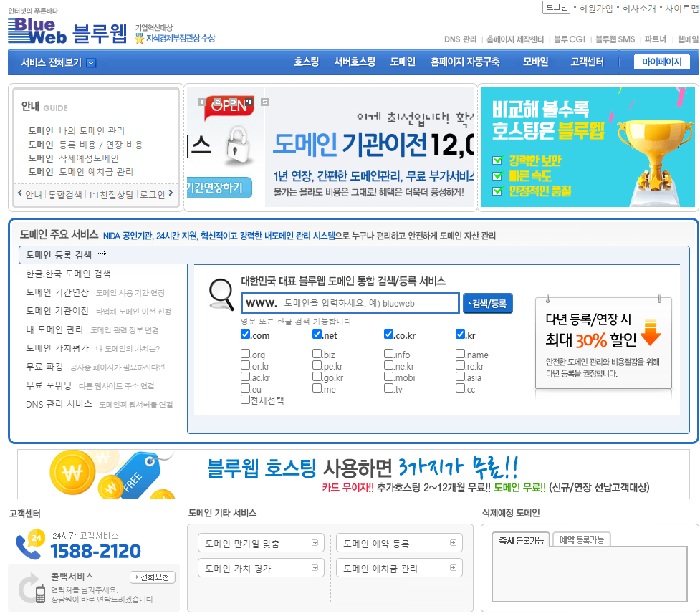Select banner slide number 5

264,102
